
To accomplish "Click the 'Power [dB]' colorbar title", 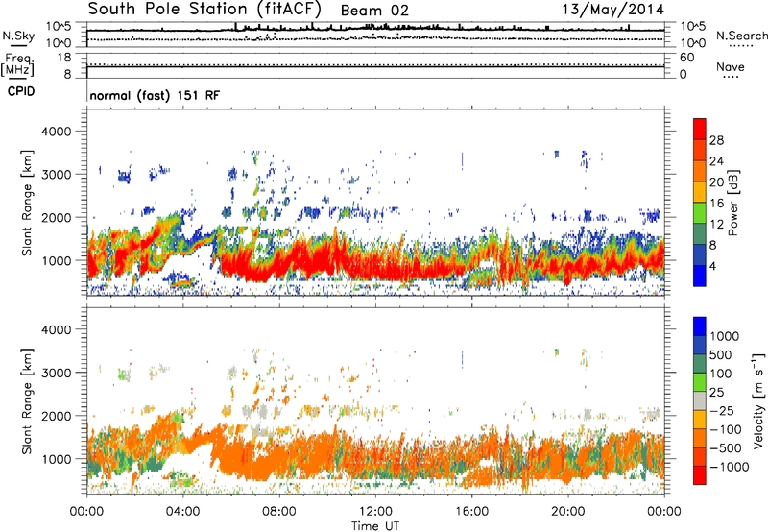I will [733, 203].
